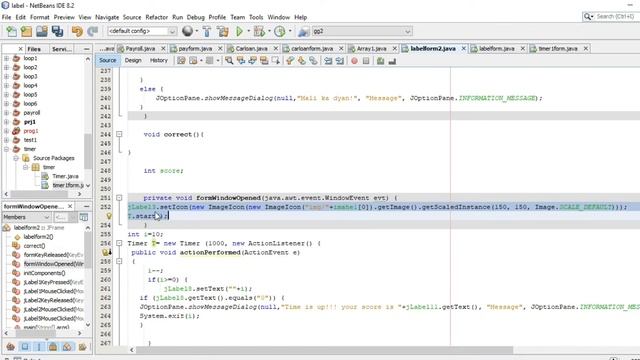Click the Profile Project clock icon

click(280, 31)
